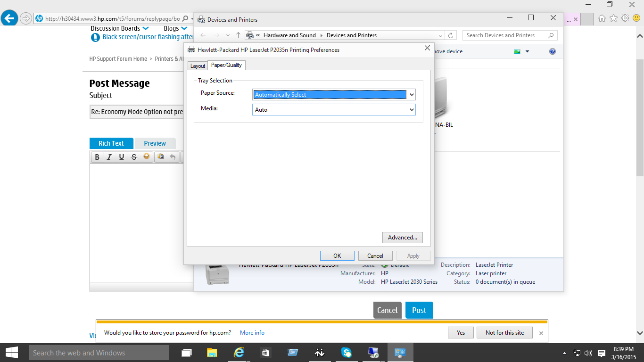Open the view options dropdown arrow

(527, 51)
